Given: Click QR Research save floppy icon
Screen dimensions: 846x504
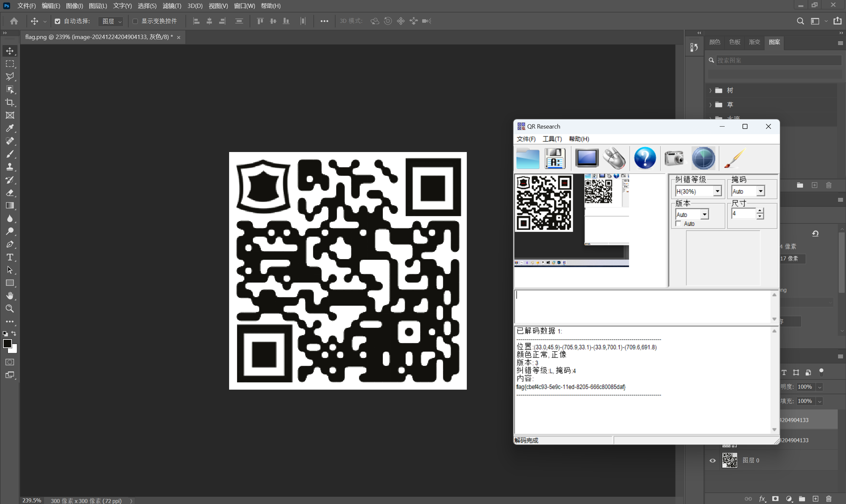Looking at the screenshot, I should (555, 158).
